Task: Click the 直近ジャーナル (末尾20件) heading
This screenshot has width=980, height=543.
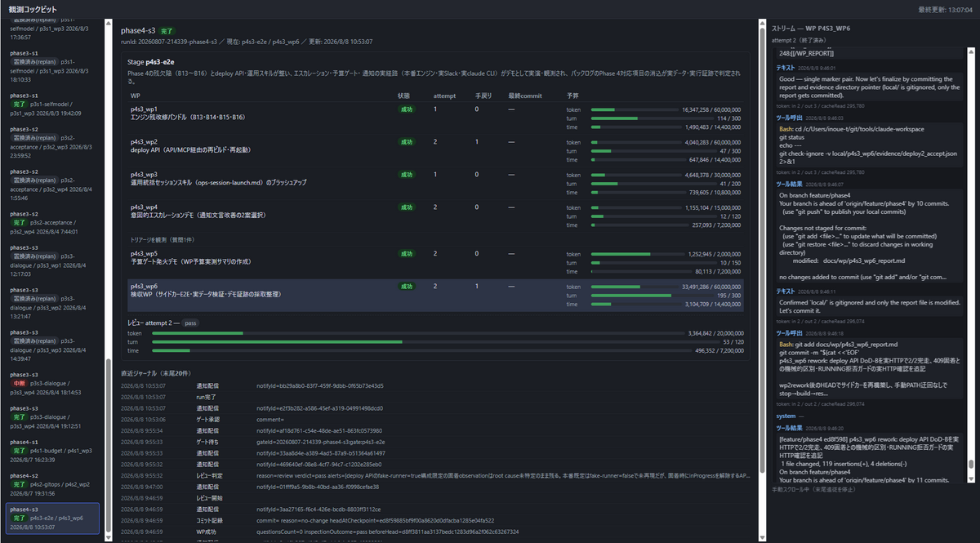Action: (x=155, y=373)
